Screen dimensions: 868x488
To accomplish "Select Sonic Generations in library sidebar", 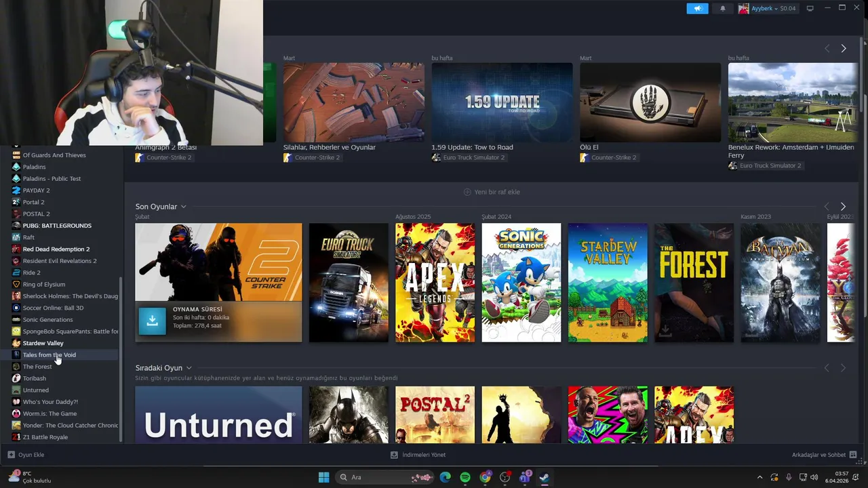I will pyautogui.click(x=47, y=319).
